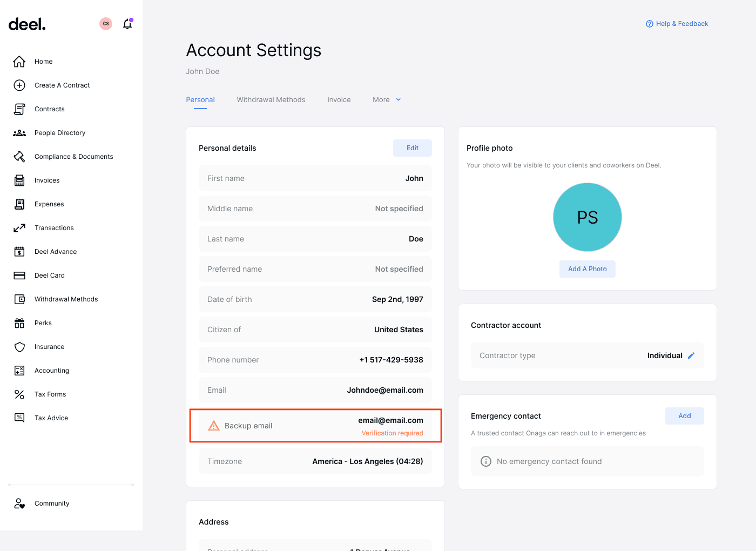
Task: Open People Directory via its icon
Action: 19,132
